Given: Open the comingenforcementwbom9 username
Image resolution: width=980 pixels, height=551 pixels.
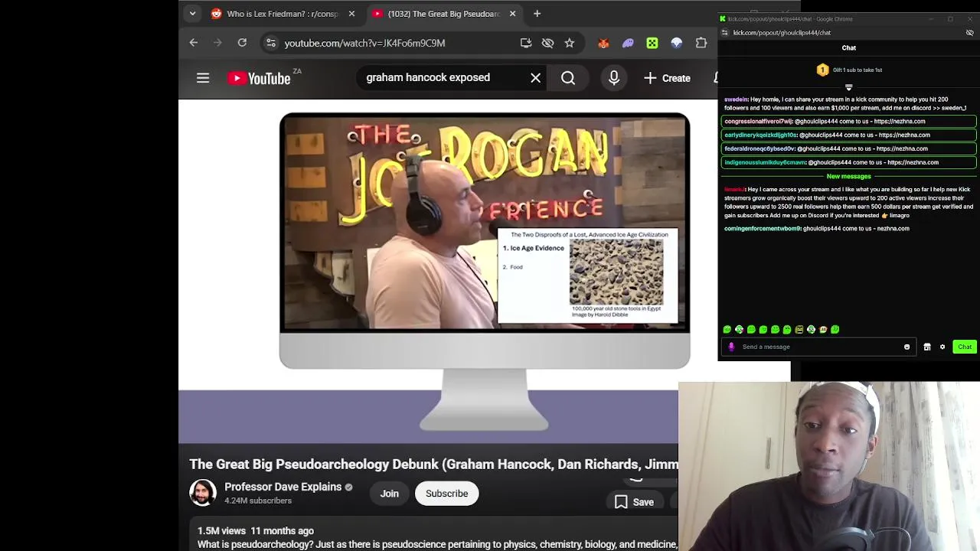Looking at the screenshot, I should (762, 228).
